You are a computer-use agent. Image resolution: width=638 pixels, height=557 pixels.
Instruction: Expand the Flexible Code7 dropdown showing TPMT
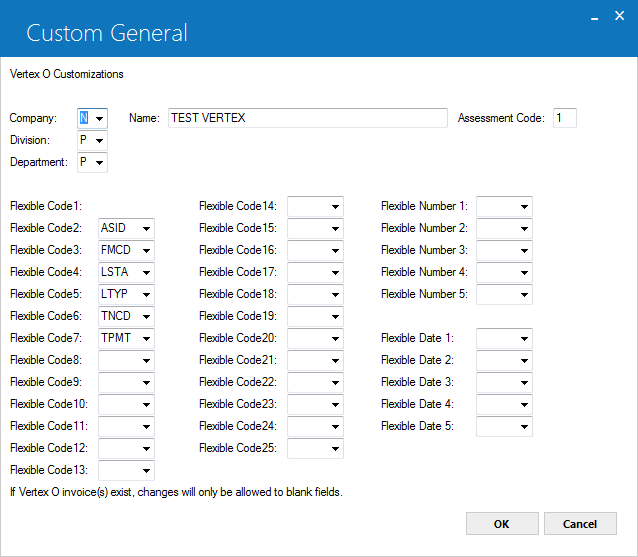[x=126, y=338]
